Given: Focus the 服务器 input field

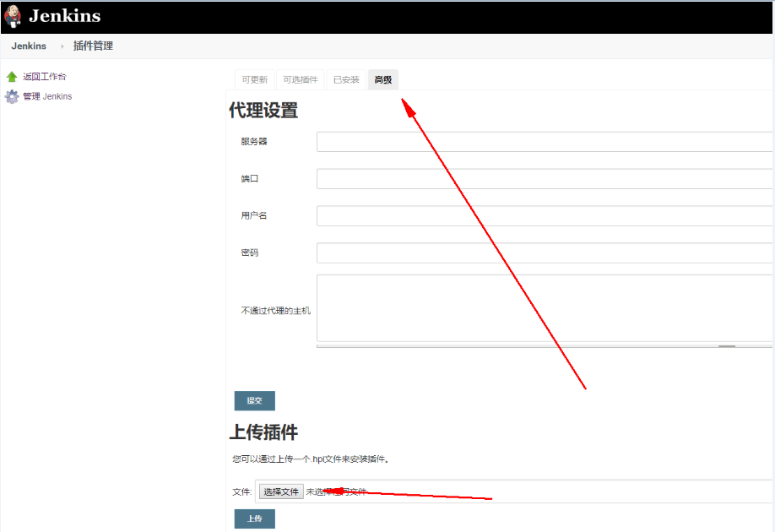Looking at the screenshot, I should (x=545, y=142).
